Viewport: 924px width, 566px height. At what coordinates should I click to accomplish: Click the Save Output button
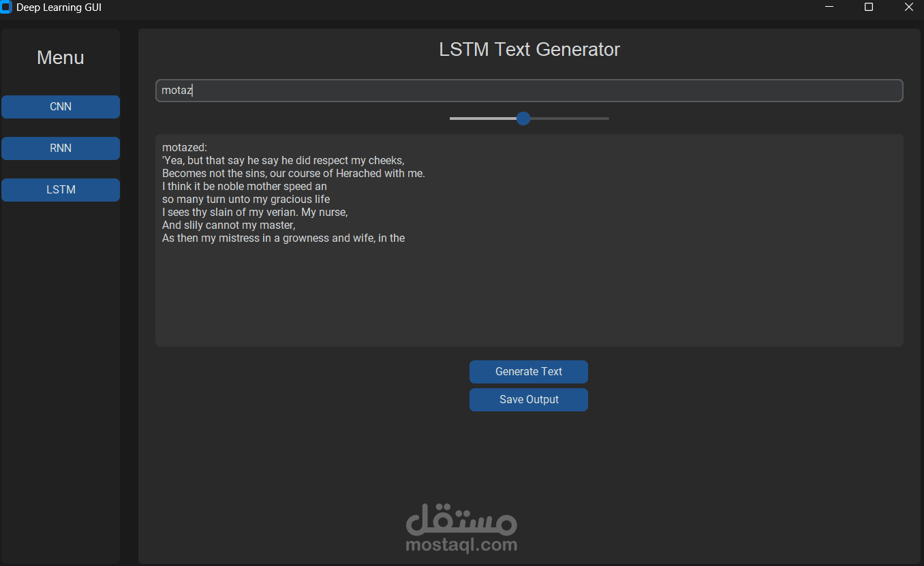[x=529, y=400]
